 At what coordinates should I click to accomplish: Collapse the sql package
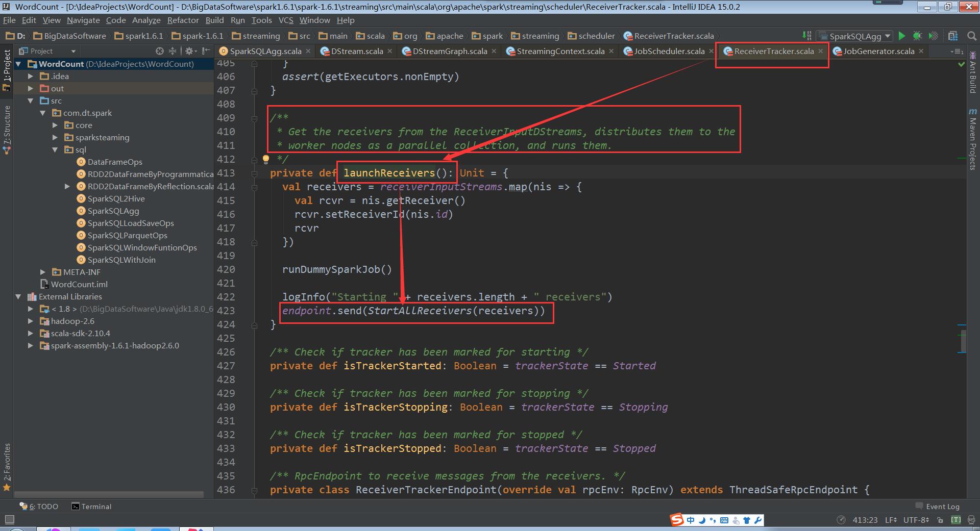point(55,149)
